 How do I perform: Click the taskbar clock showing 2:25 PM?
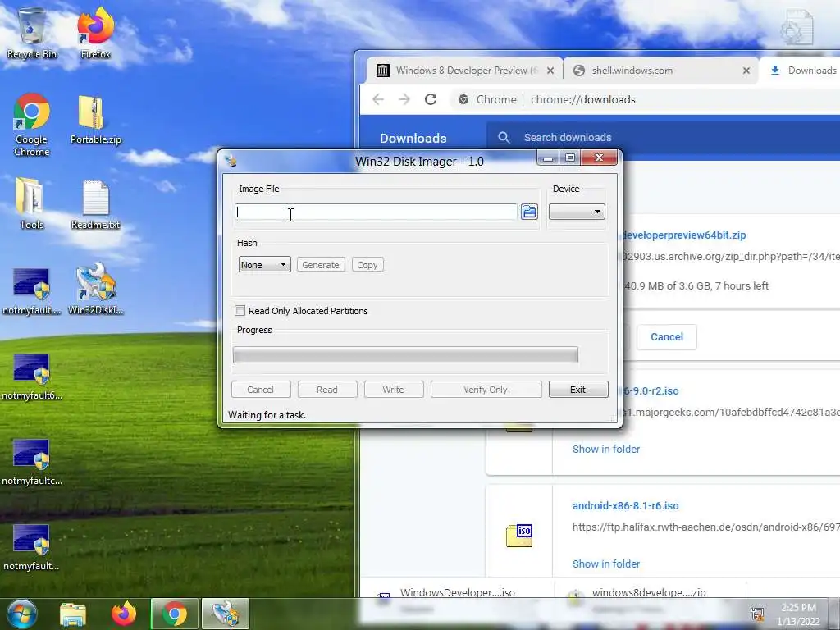tap(798, 614)
